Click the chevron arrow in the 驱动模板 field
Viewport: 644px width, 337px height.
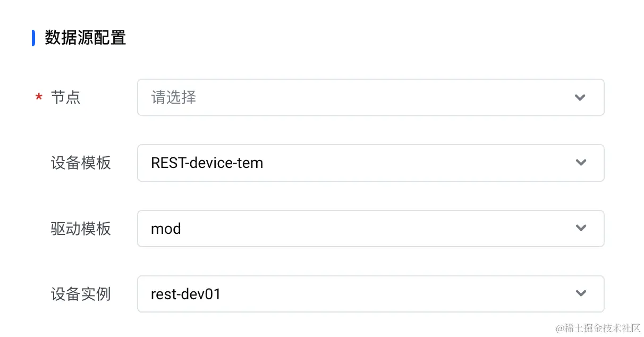click(581, 228)
